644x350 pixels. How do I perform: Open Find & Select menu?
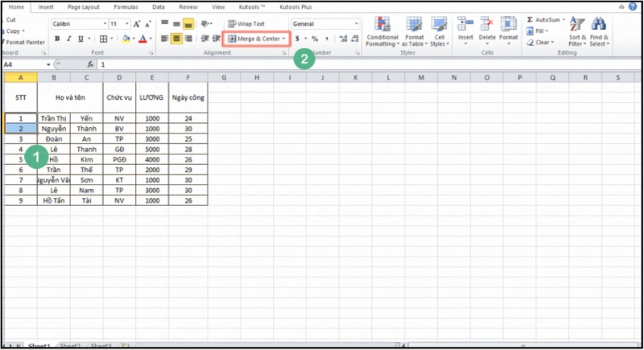tap(599, 31)
